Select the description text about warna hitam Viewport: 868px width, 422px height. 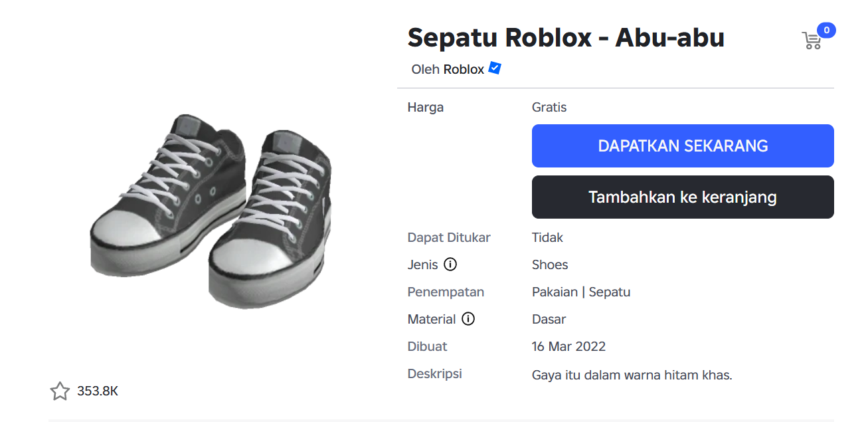tap(631, 375)
